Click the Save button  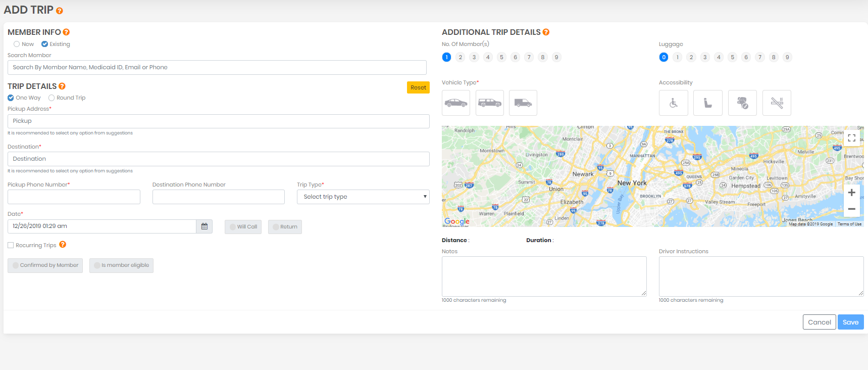point(851,322)
